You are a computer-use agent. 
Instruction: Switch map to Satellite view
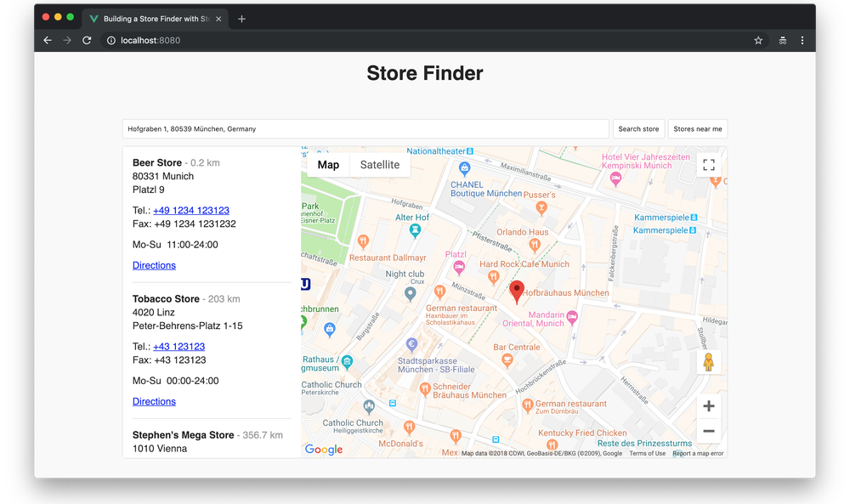point(379,165)
